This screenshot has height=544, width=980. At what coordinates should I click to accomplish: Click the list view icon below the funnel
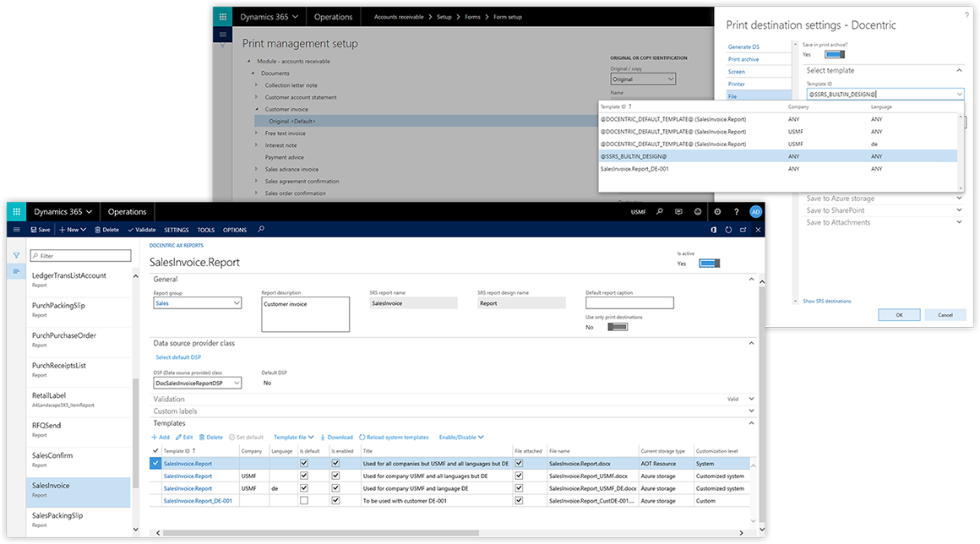coord(16,271)
